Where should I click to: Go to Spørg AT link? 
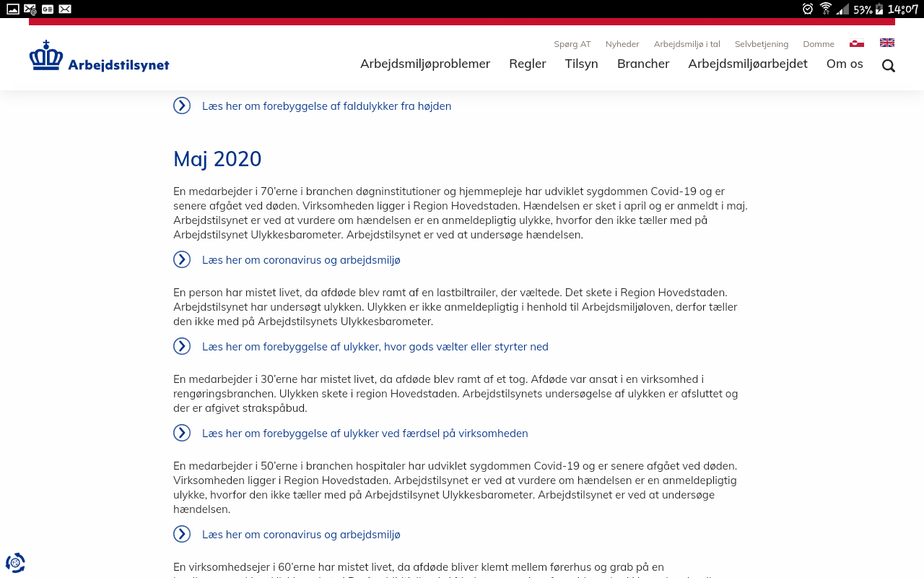point(572,44)
